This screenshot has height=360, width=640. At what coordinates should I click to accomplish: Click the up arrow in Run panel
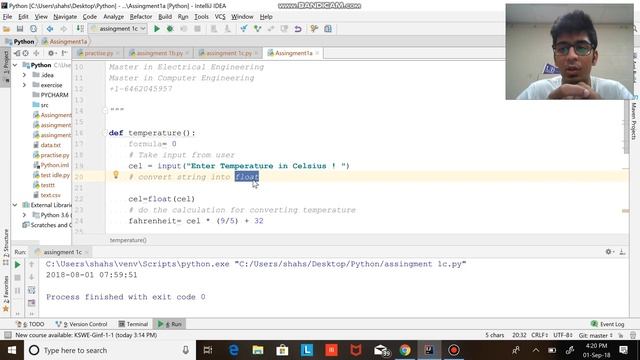point(31,264)
